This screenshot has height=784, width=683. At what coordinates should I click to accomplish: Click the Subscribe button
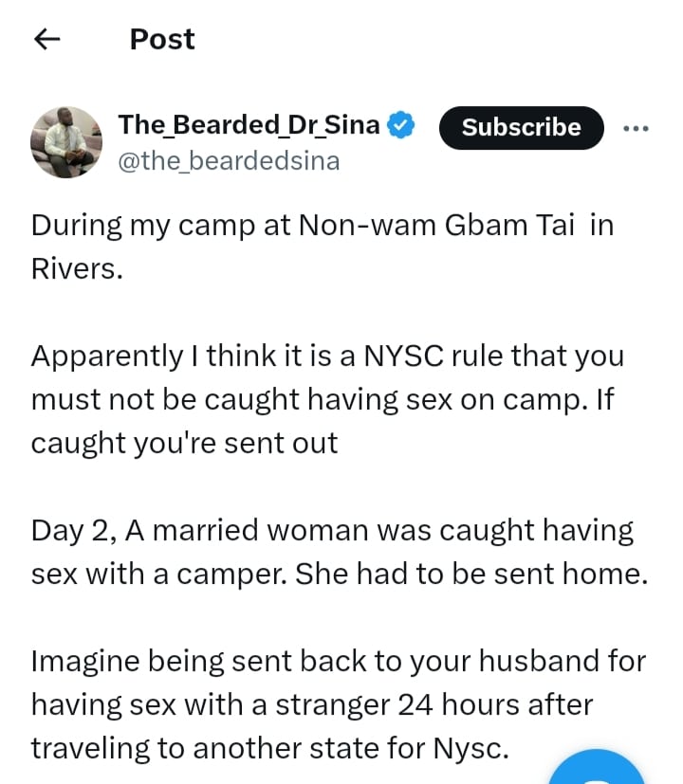(x=521, y=127)
